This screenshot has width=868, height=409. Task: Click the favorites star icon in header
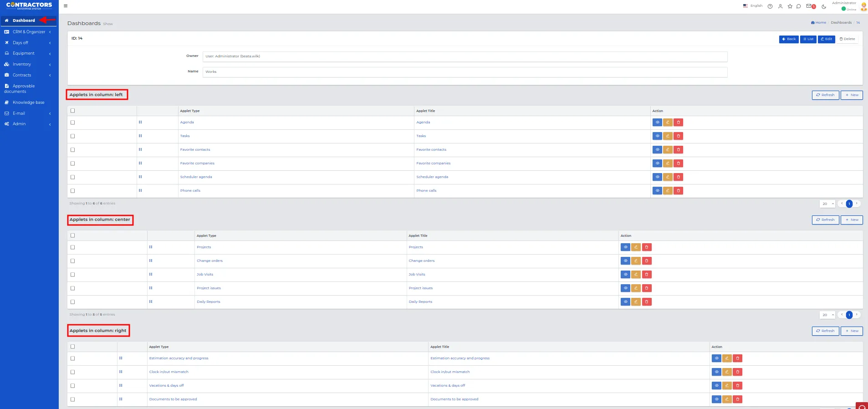[790, 6]
